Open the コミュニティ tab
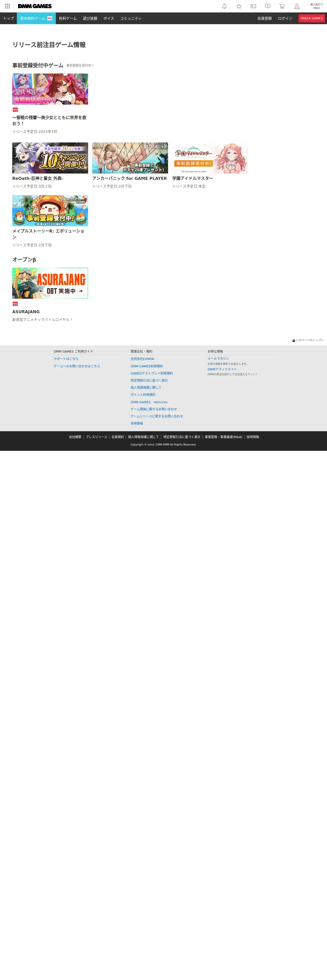 coord(131,18)
